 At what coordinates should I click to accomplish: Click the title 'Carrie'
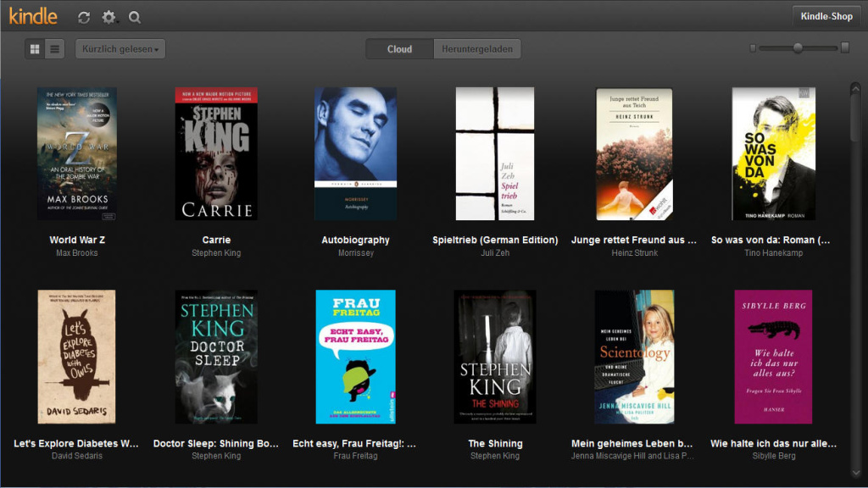[x=216, y=240]
